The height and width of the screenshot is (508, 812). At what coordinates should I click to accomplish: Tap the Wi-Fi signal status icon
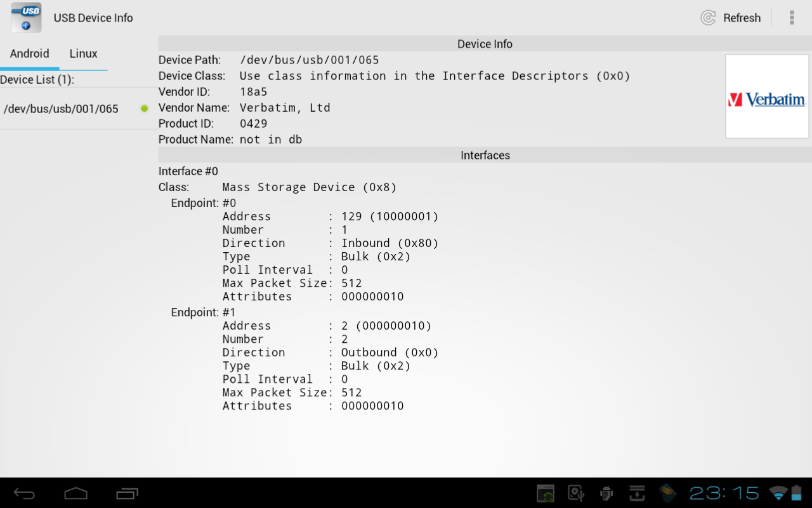(778, 493)
